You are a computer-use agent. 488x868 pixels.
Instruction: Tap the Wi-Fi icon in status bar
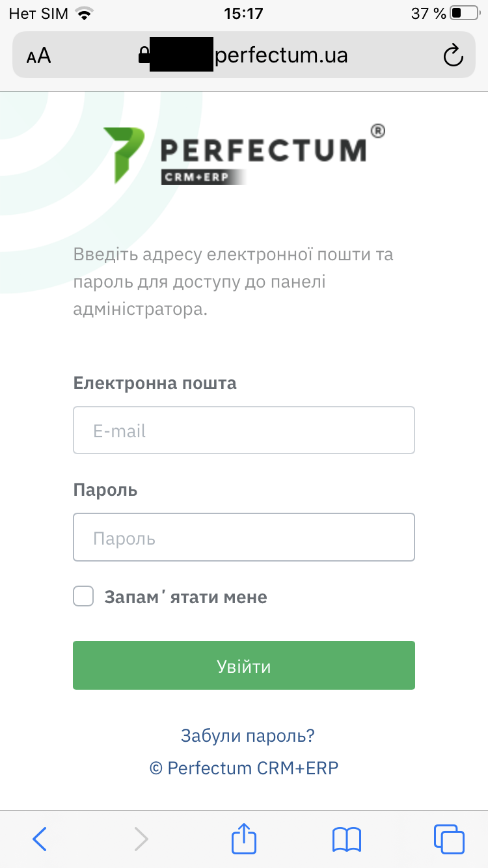84,13
